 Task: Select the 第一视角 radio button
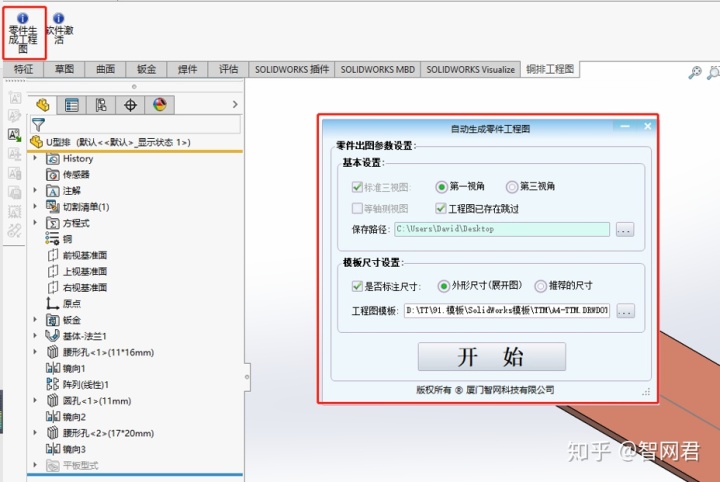click(441, 187)
